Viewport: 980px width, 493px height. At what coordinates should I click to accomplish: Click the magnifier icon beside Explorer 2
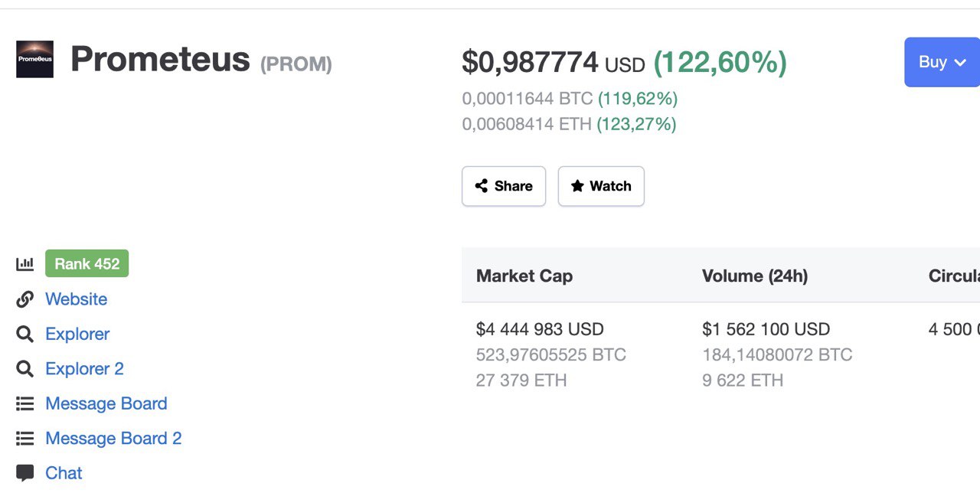coord(25,369)
